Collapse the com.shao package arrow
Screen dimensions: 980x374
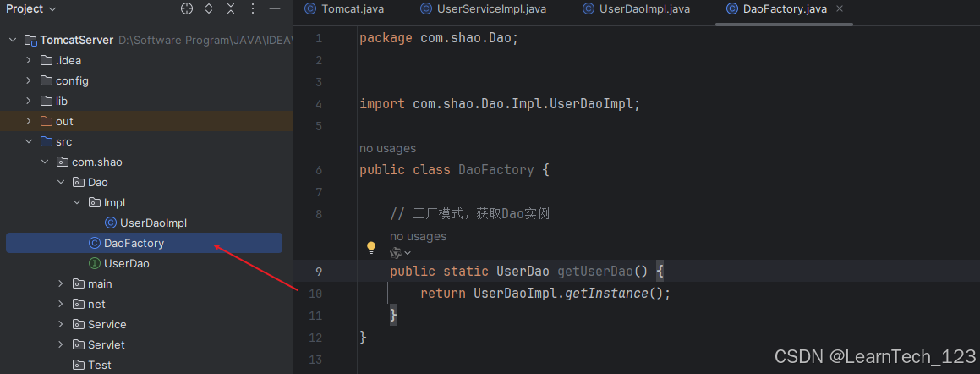point(45,162)
